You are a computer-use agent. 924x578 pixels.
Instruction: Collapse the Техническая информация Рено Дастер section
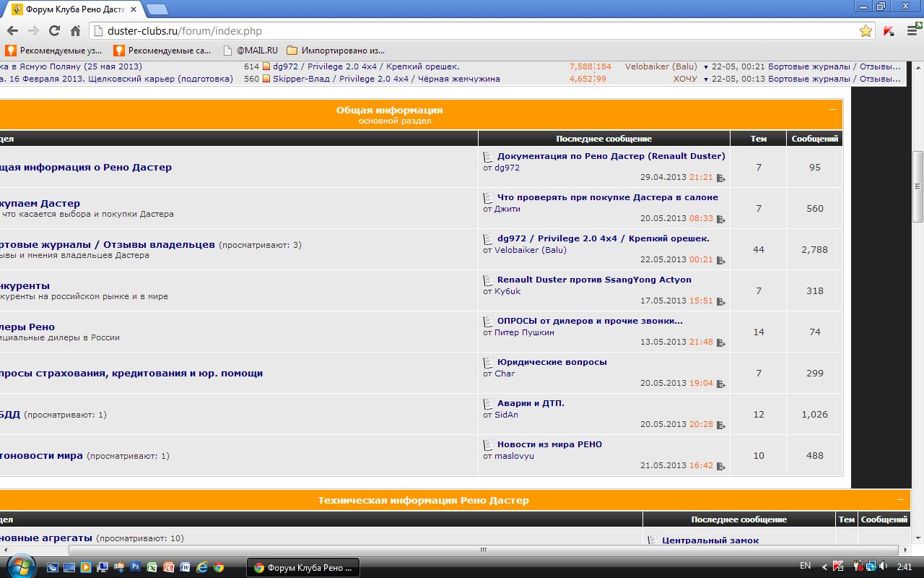point(899,499)
